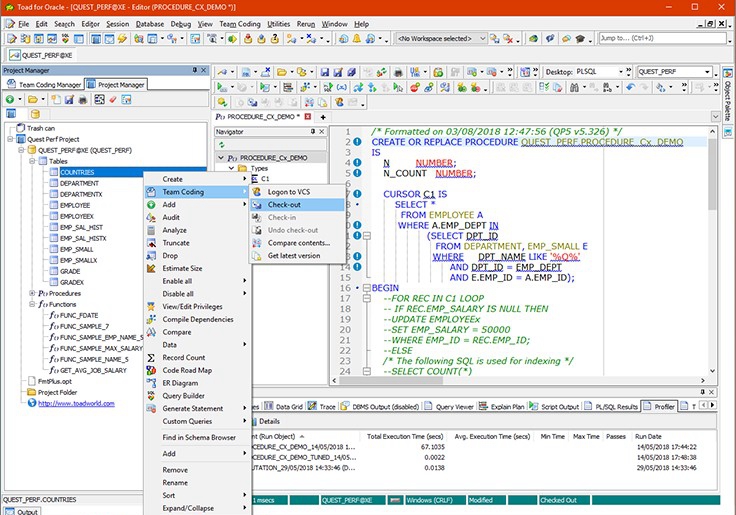
Task: Click the open folder icon in Project Manager toolbar
Action: [32, 100]
